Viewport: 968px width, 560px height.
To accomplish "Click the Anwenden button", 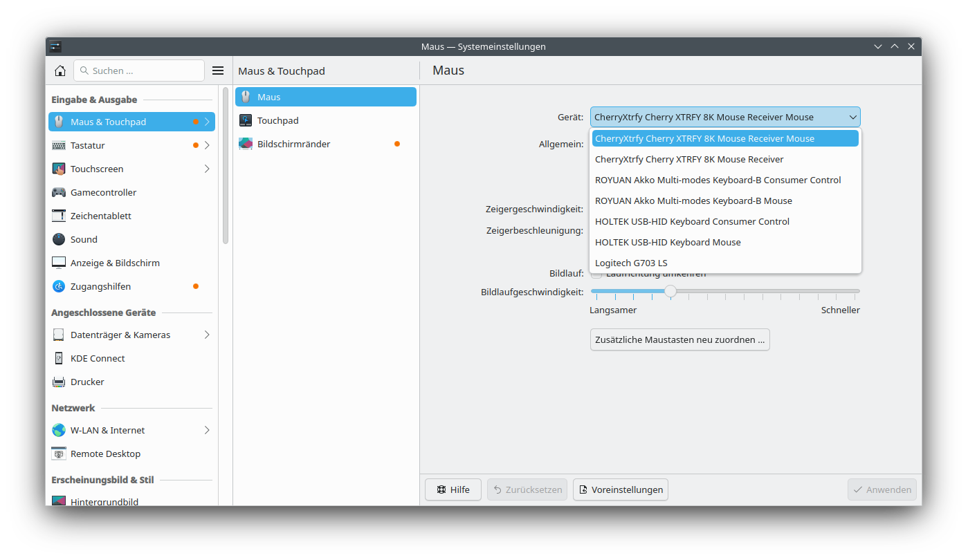I will pyautogui.click(x=882, y=489).
